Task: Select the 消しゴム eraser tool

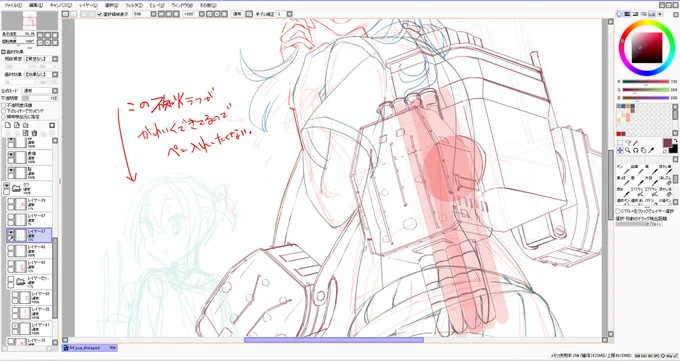Action: (666, 182)
